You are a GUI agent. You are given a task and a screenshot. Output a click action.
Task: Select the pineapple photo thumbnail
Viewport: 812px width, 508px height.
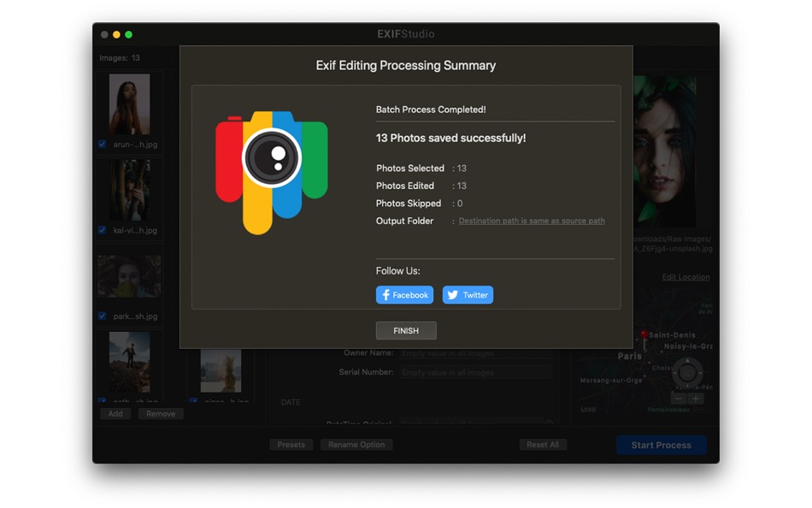[x=221, y=370]
